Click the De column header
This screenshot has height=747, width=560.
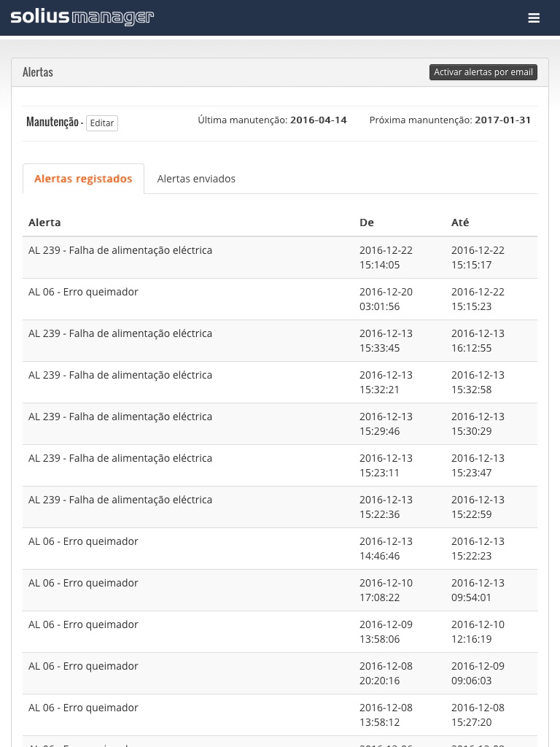pos(367,222)
